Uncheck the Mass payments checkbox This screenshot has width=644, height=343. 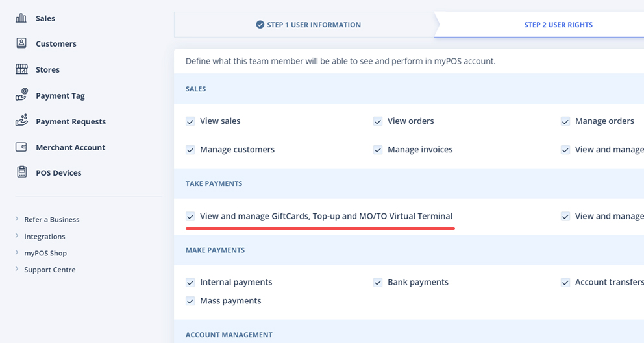coord(190,301)
